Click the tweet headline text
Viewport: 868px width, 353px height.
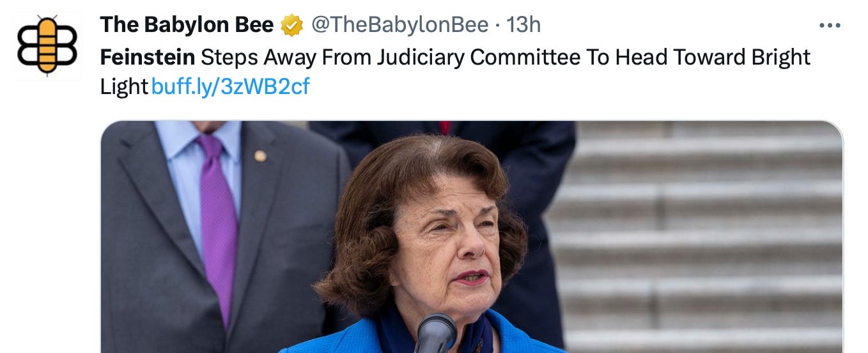505,58
